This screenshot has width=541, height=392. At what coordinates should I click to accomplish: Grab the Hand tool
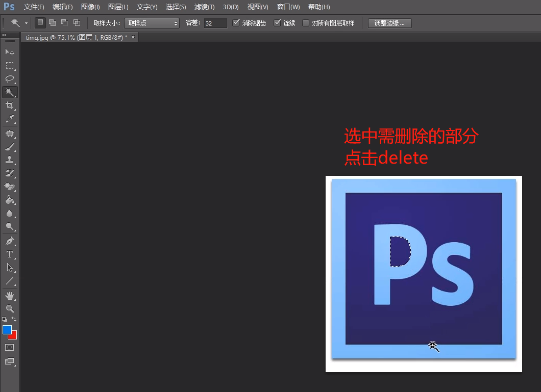coord(10,295)
